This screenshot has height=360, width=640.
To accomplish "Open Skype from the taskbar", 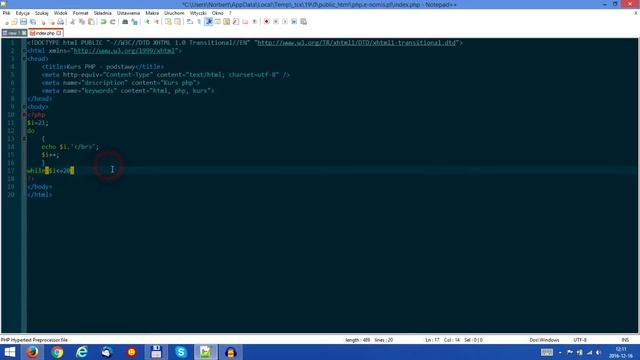I will click(181, 352).
